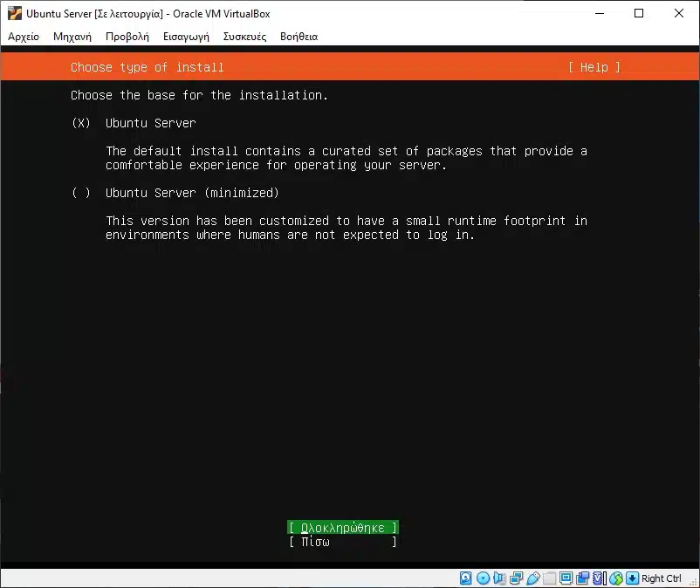Click the Ολοκληρώθηκε (Done) button
This screenshot has width=700, height=588.
(x=343, y=527)
